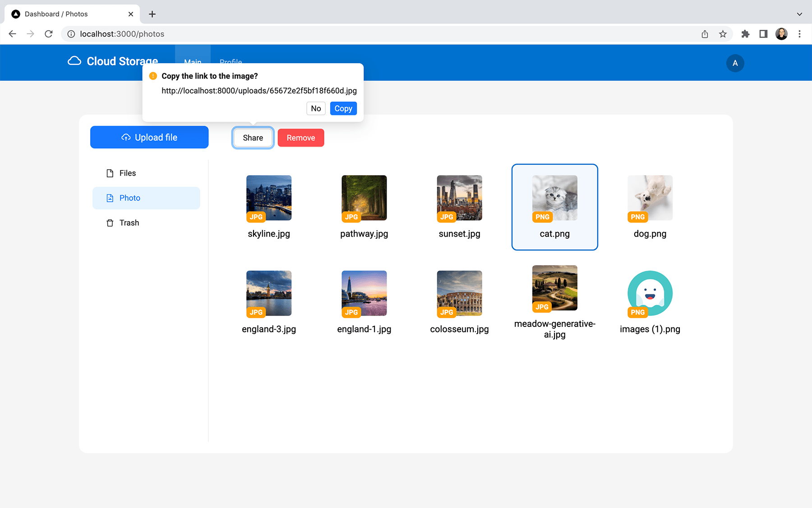
Task: Click the Upload file button
Action: 149,137
